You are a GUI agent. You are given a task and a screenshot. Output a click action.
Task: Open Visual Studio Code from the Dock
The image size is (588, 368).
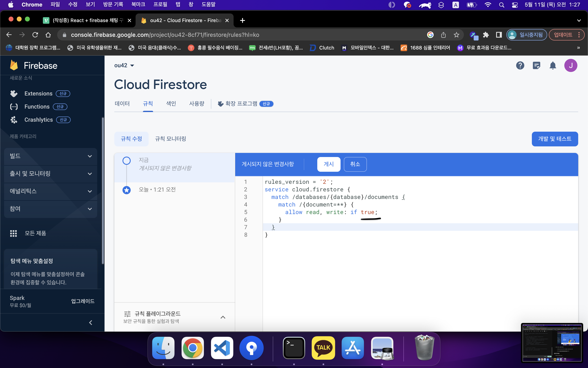tap(222, 348)
